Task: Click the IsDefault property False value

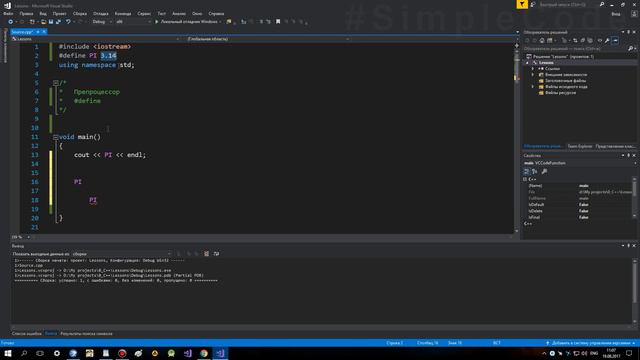Action: click(x=584, y=204)
